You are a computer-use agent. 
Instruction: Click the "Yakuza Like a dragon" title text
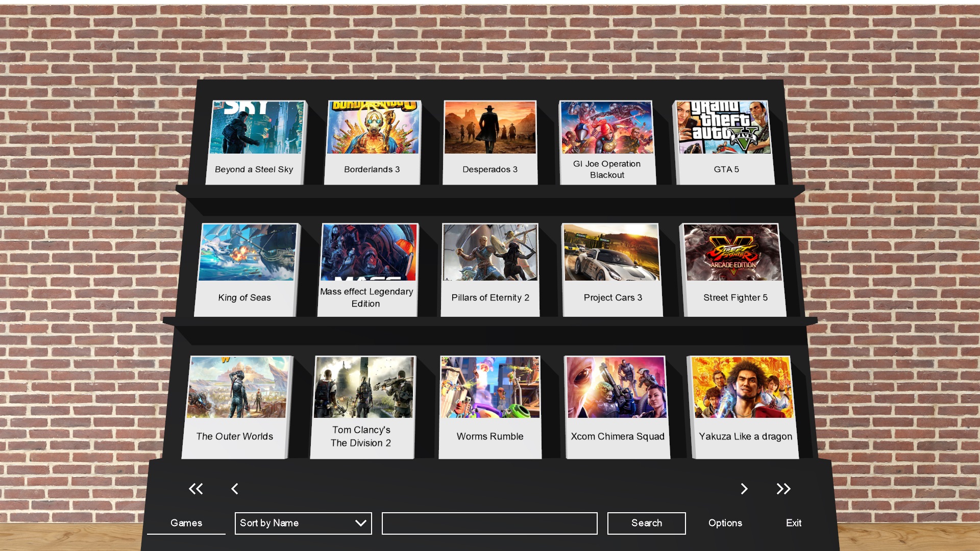pos(746,437)
